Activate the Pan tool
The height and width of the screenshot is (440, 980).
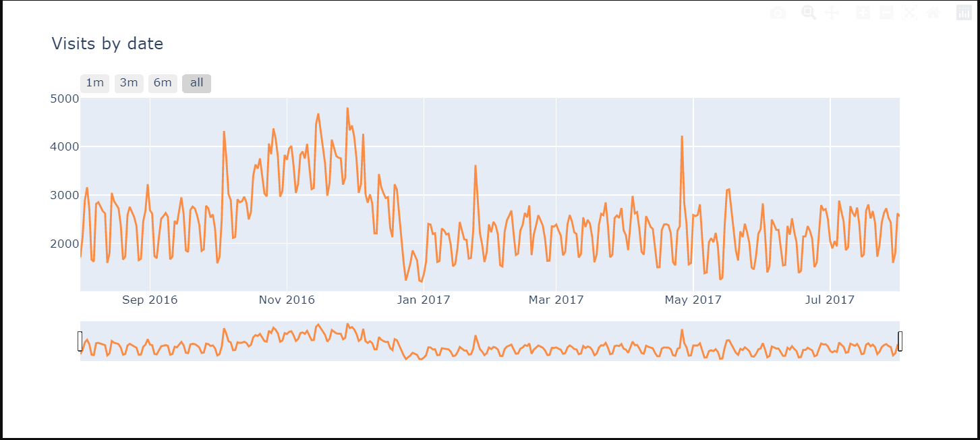832,13
